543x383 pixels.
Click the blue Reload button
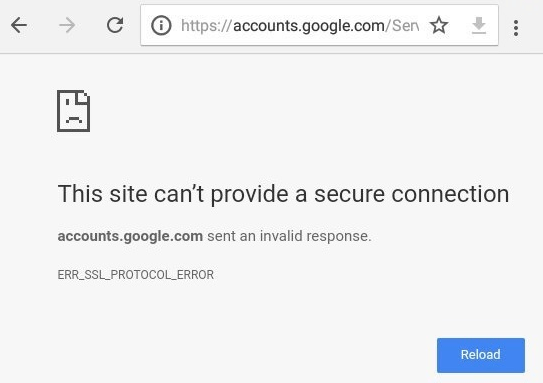pos(481,355)
